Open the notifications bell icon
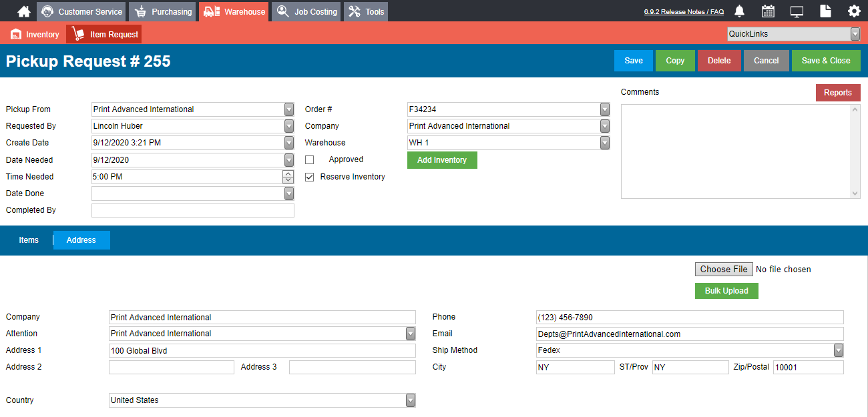This screenshot has height=417, width=868. (x=740, y=11)
